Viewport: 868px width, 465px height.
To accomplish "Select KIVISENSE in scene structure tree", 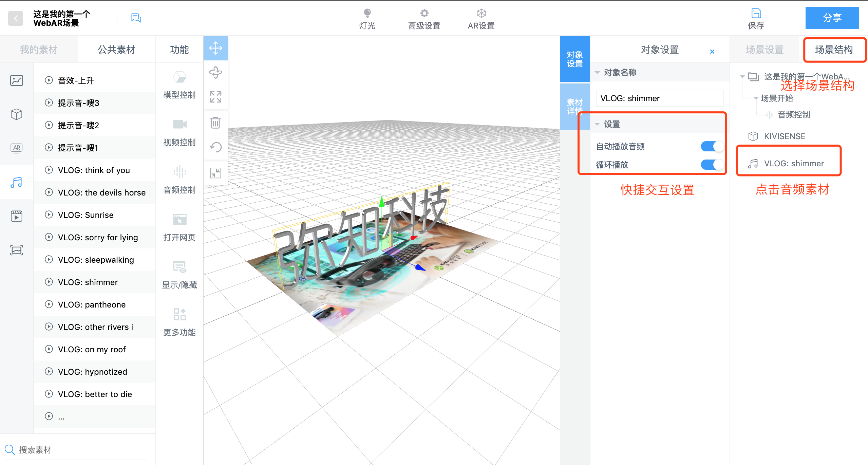I will 784,136.
